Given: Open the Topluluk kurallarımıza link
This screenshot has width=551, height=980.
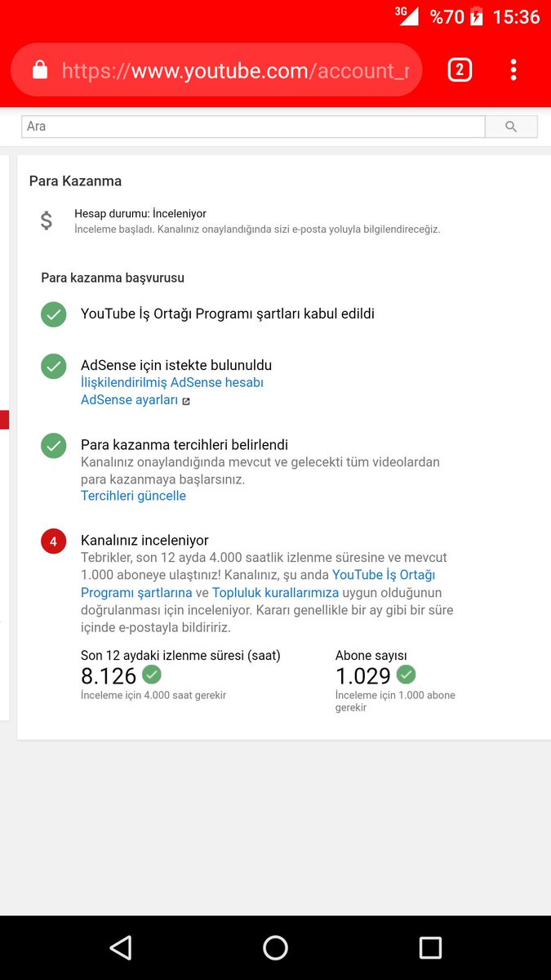Looking at the screenshot, I should 276,592.
